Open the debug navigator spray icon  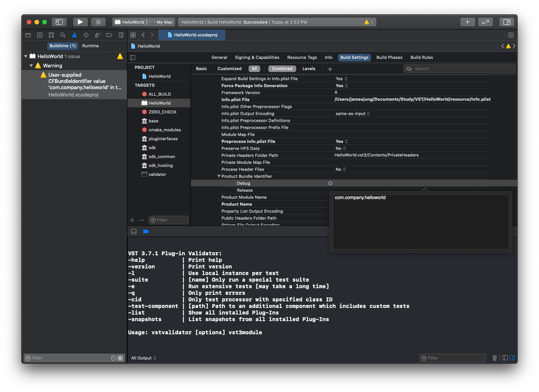pos(98,35)
